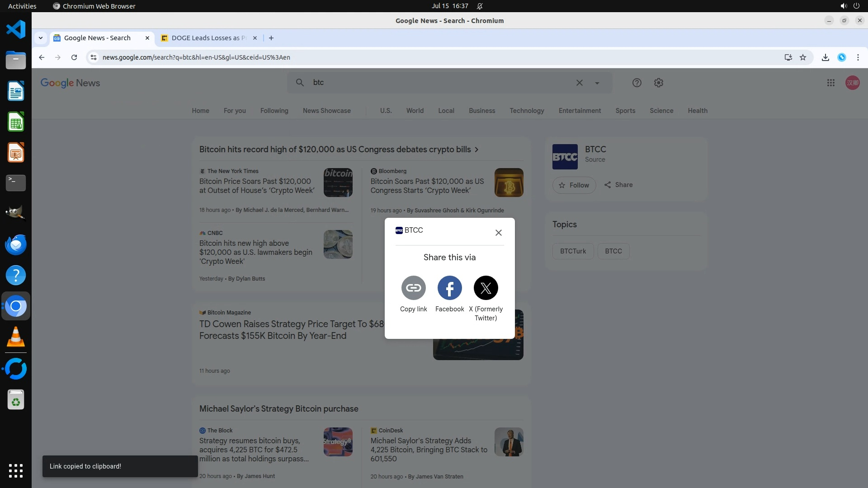Share via the Facebook icon
This screenshot has height=488, width=868.
click(x=449, y=288)
